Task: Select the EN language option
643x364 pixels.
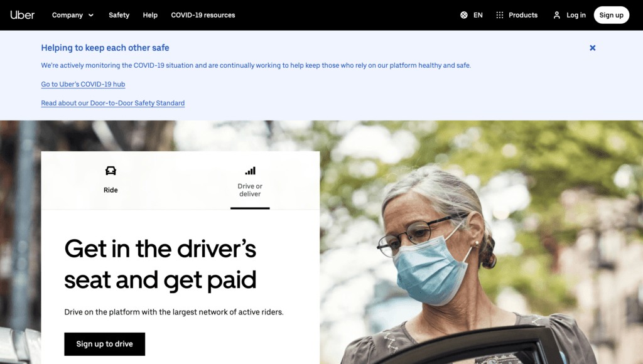Action: (x=478, y=15)
